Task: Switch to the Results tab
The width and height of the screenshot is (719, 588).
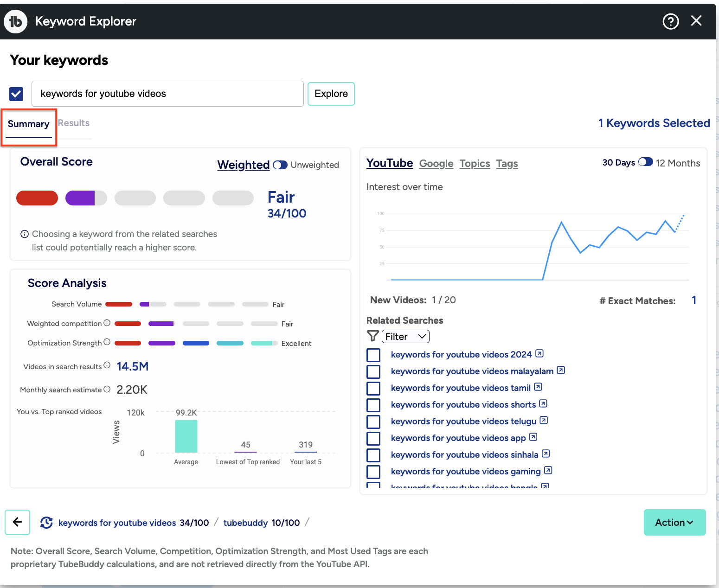Action: 74,123
